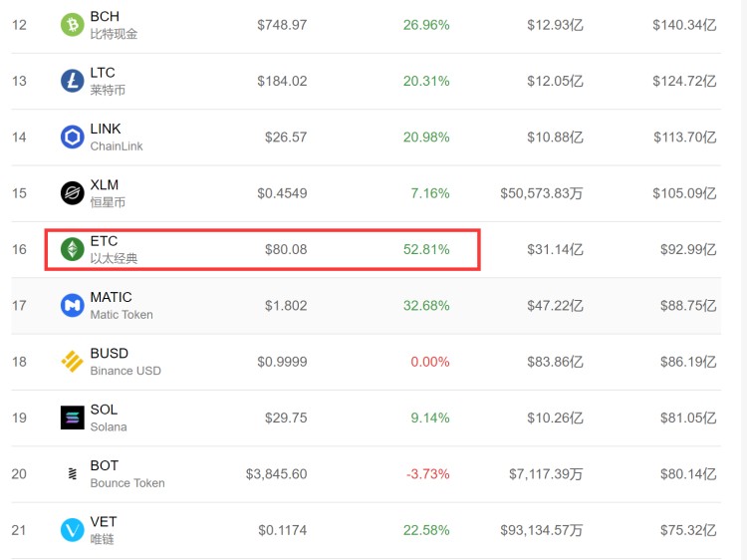This screenshot has width=747, height=560.
Task: Click the $88.75亿 market cap for MATIC
Action: pyautogui.click(x=688, y=306)
